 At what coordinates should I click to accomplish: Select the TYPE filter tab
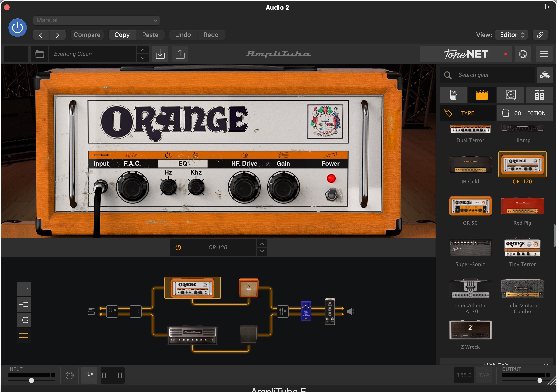[468, 113]
